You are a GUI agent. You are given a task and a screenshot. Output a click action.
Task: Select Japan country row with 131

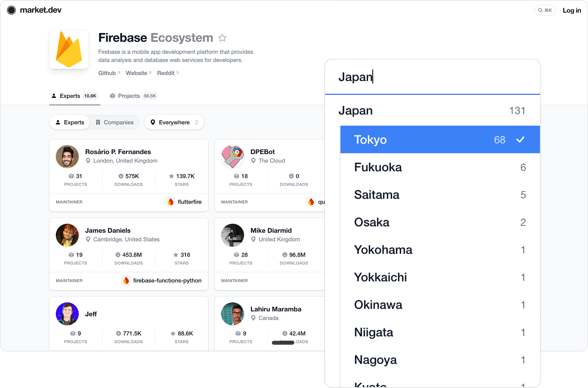432,110
